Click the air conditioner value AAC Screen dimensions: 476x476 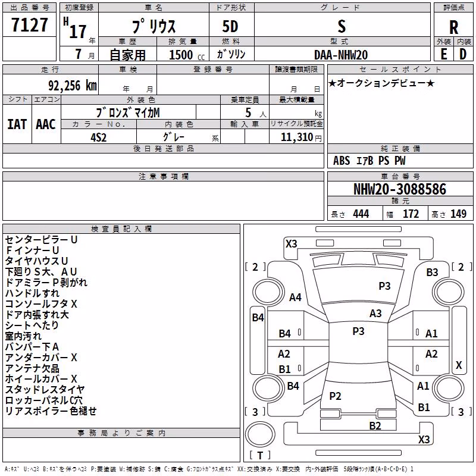tap(46, 124)
